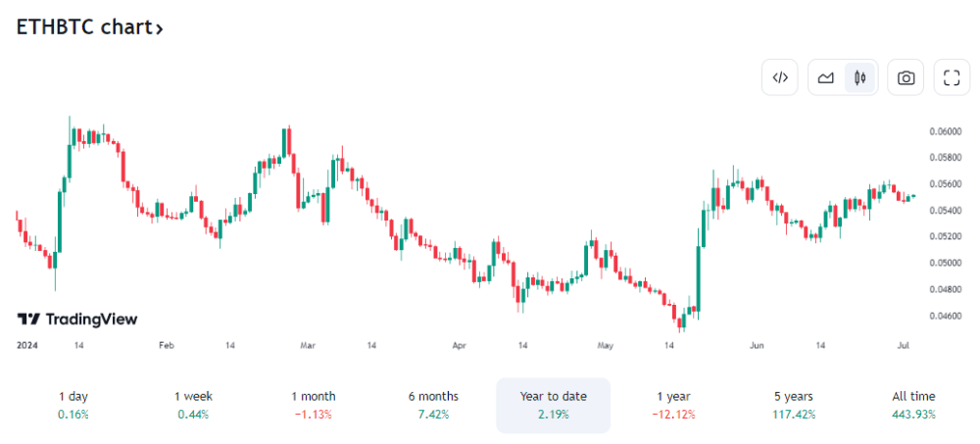Switch to the candlestick chart view

860,78
